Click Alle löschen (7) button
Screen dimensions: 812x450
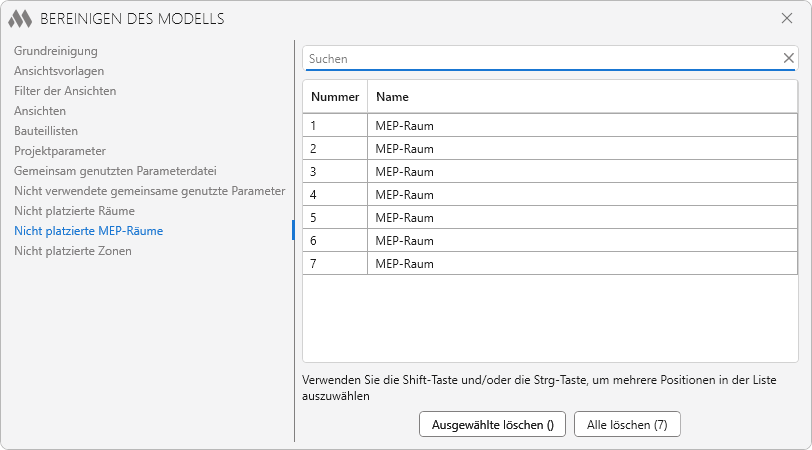click(627, 424)
